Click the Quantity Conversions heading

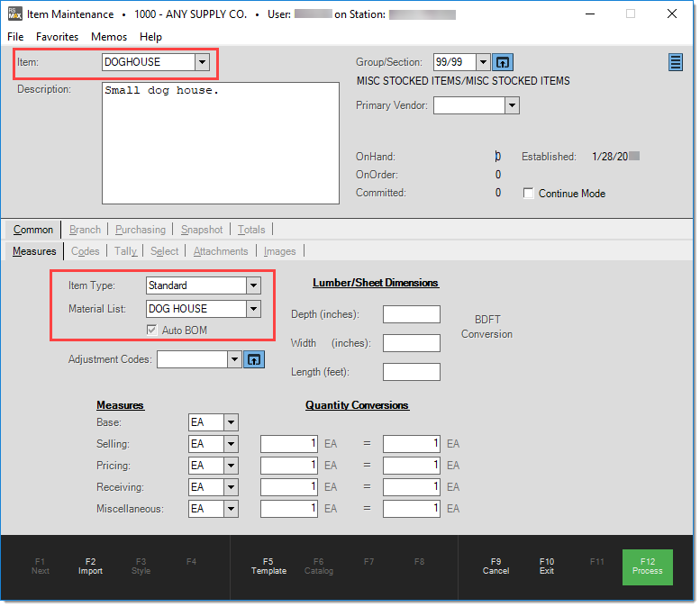[x=359, y=406]
